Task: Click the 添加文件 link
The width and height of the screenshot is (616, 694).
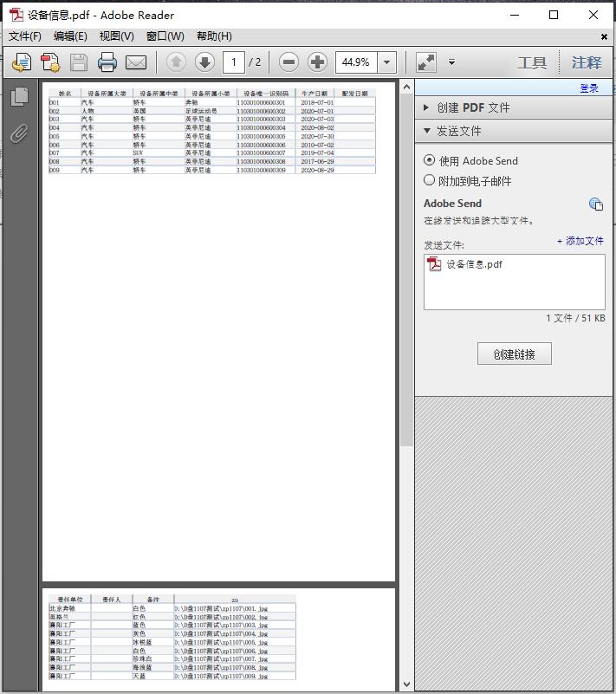Action: click(580, 241)
